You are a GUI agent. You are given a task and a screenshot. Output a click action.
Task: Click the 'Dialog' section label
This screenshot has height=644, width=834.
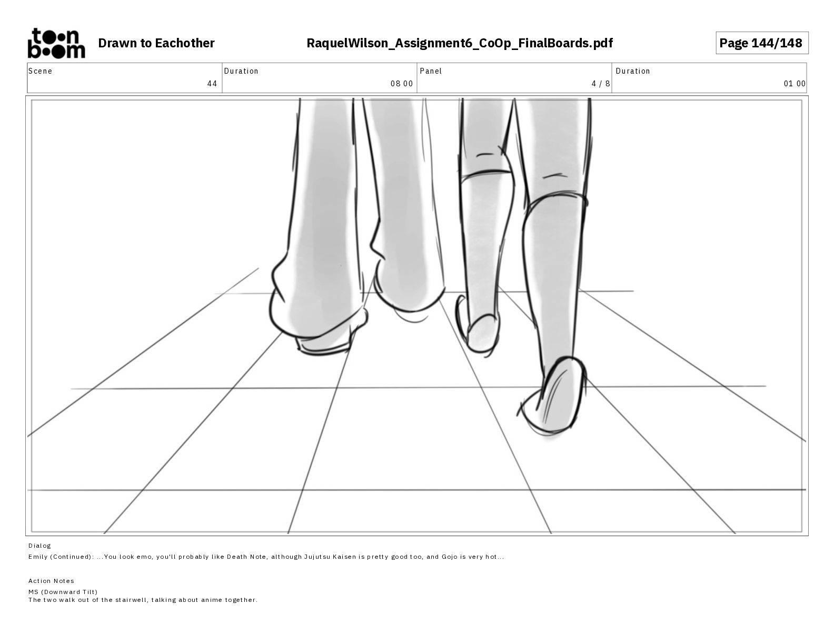[x=40, y=546]
